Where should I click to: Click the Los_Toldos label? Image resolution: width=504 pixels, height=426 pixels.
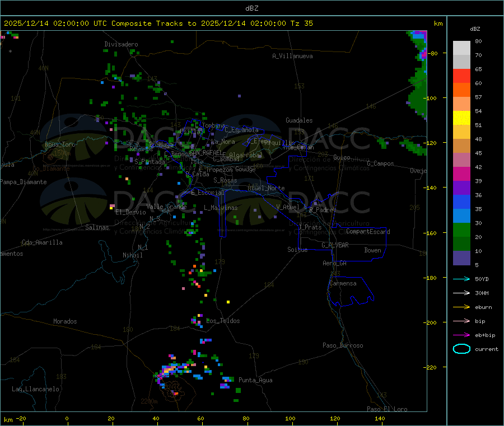pos(223,321)
